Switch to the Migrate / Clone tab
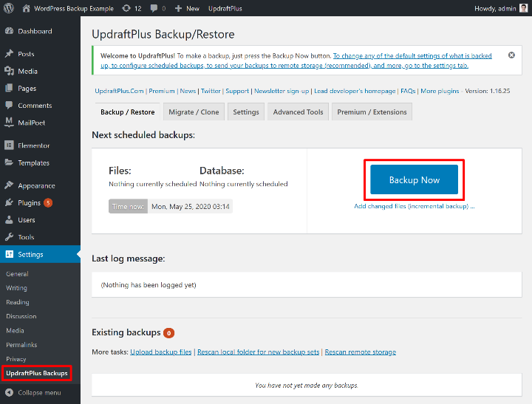The height and width of the screenshot is (404, 532). tap(194, 112)
